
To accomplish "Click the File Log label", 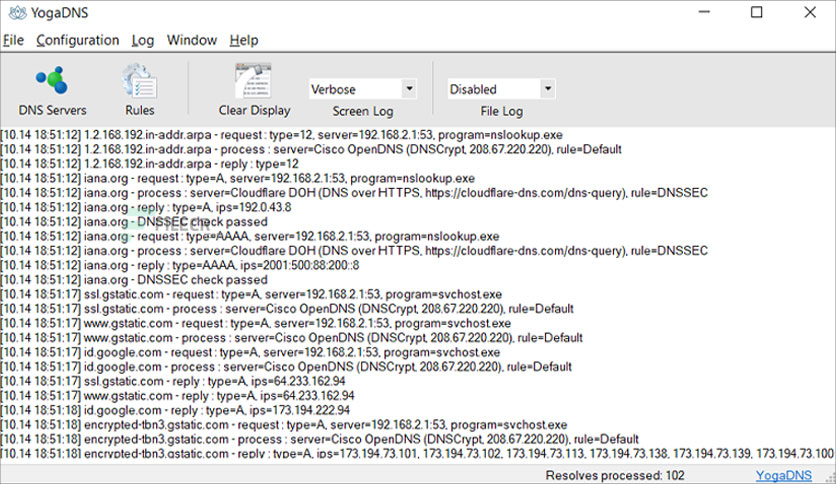I will [502, 111].
